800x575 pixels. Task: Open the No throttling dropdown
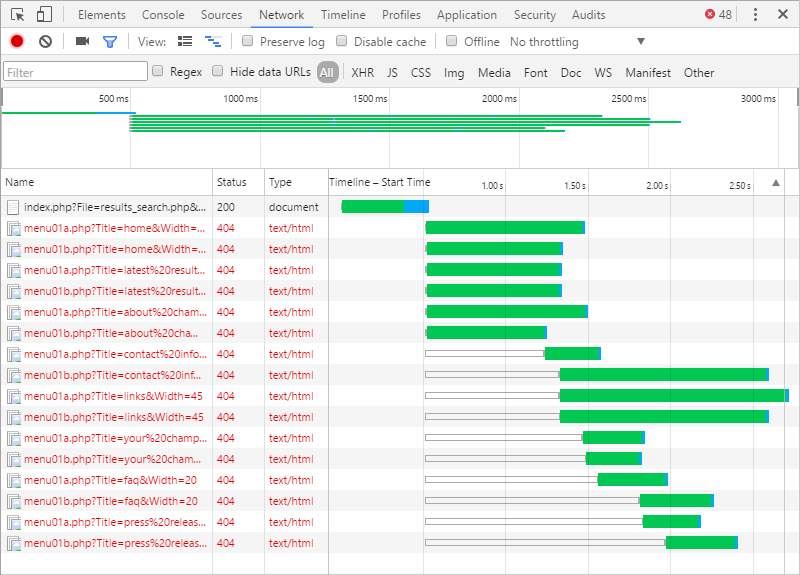click(640, 42)
